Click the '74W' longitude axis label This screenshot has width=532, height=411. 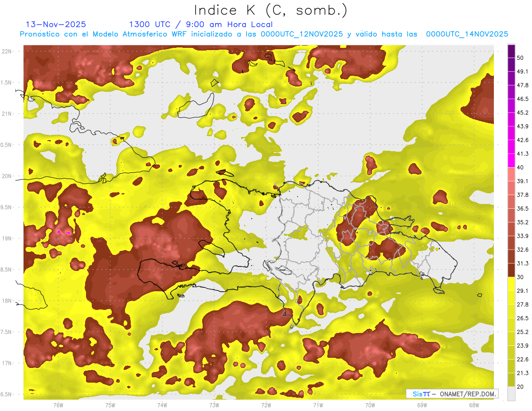point(162,405)
